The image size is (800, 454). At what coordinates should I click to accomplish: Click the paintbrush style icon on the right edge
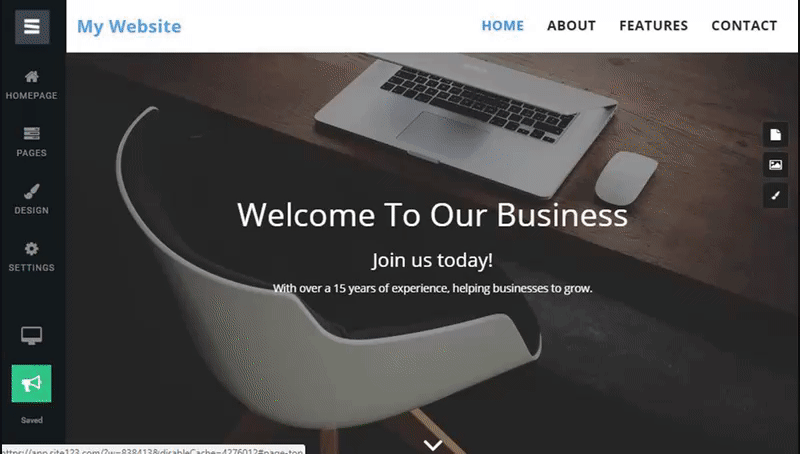[776, 195]
